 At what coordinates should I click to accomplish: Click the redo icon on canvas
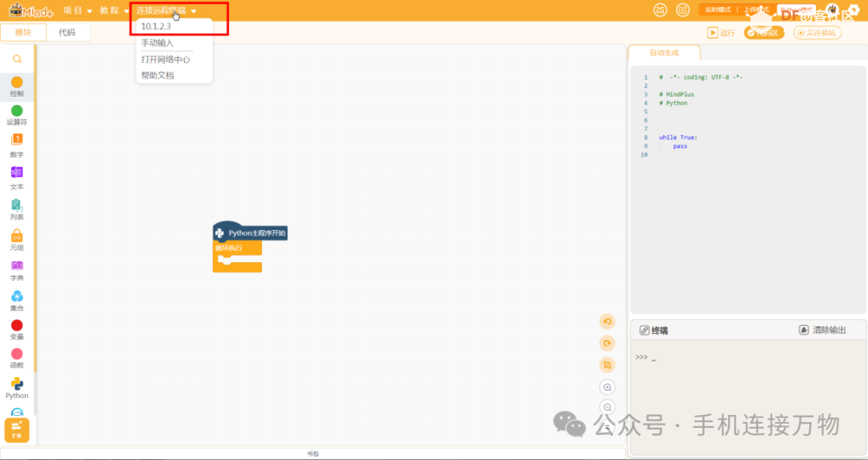pyautogui.click(x=608, y=343)
